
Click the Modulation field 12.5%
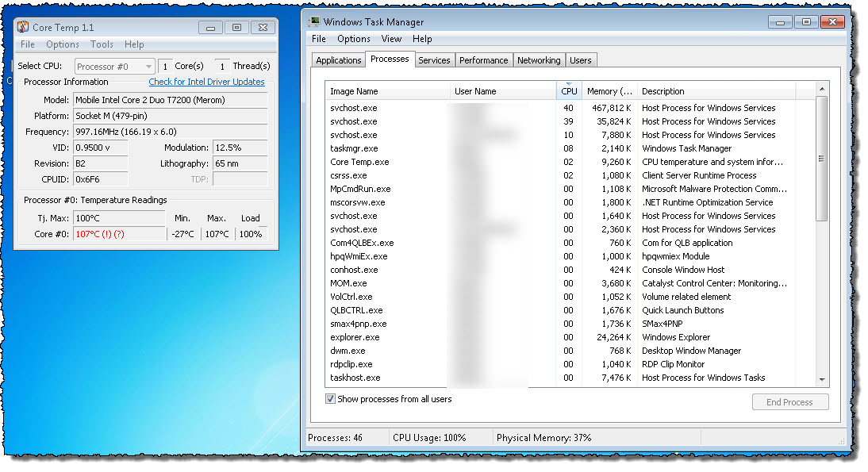tap(240, 148)
